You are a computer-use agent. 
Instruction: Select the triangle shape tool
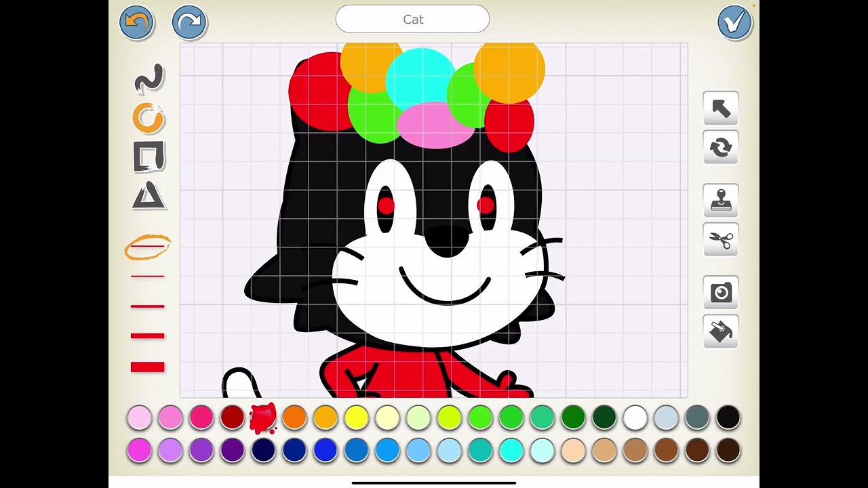[x=149, y=196]
